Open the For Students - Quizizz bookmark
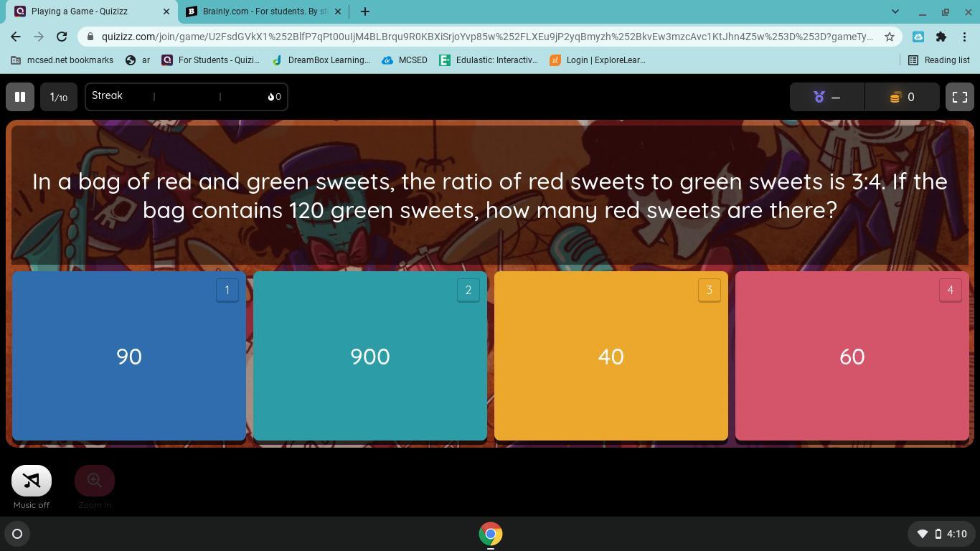The image size is (980, 551). [x=211, y=60]
